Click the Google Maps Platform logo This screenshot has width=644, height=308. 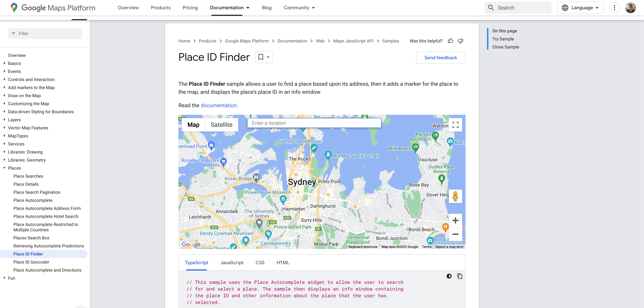click(53, 8)
